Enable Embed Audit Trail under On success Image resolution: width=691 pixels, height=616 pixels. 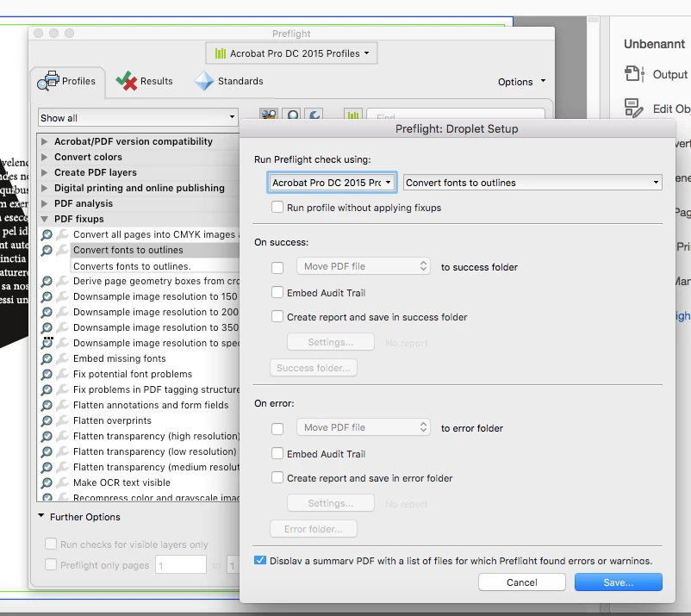pos(277,292)
